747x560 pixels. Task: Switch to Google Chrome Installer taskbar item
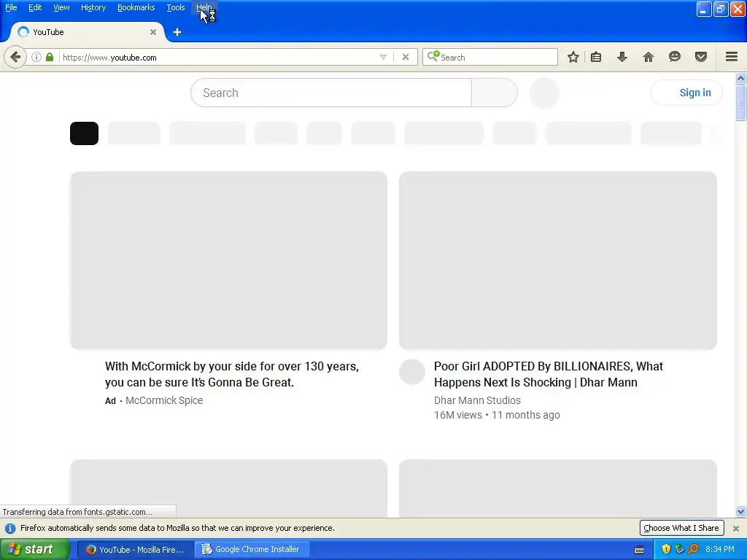tap(252, 549)
